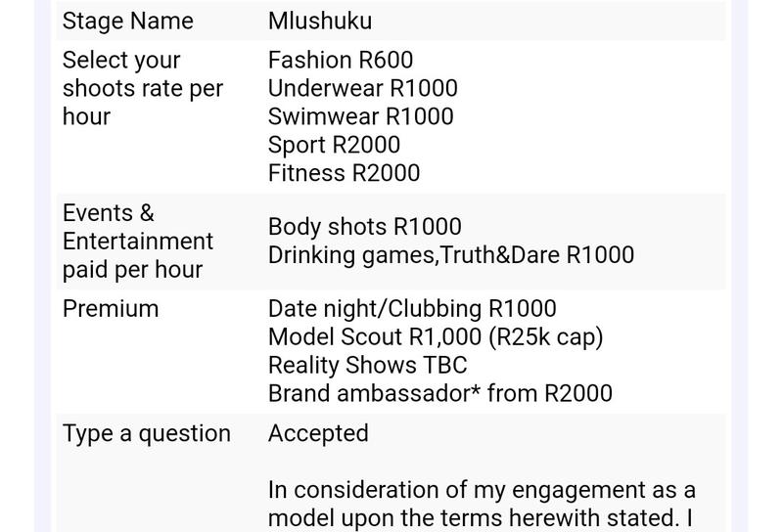Image resolution: width=783 pixels, height=532 pixels.
Task: Click the Select your shoots rate label
Action: click(x=143, y=88)
